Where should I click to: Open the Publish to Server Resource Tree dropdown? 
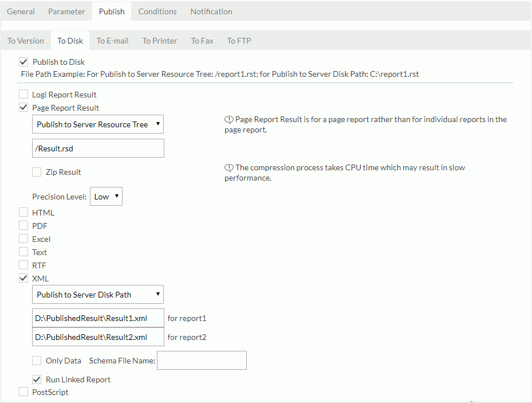[x=98, y=124]
